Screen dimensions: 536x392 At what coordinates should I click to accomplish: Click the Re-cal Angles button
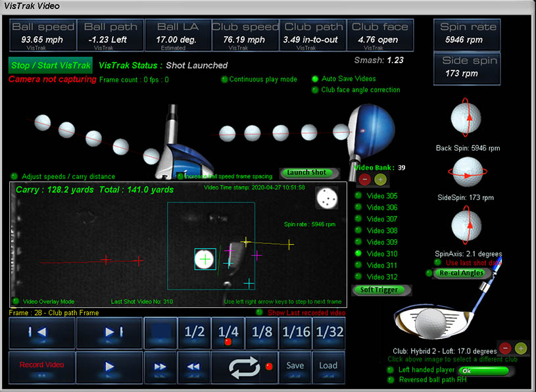tap(462, 273)
